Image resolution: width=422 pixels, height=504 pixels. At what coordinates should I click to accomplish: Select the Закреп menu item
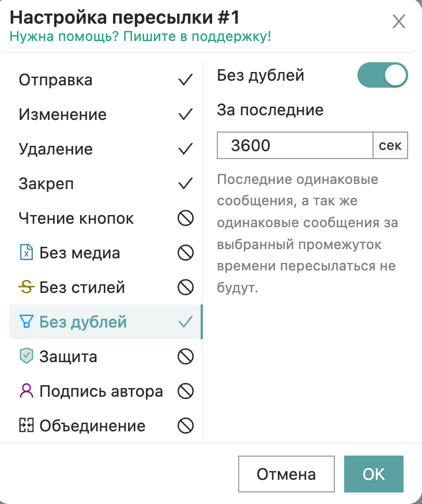(x=46, y=184)
